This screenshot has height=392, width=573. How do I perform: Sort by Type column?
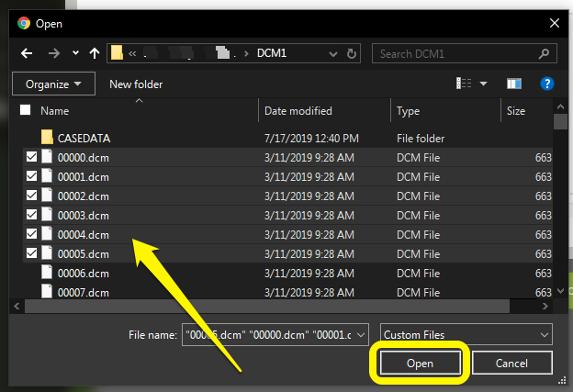pos(409,111)
